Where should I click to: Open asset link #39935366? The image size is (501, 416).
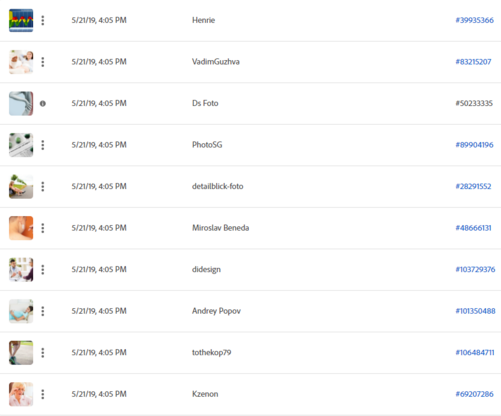coord(474,20)
